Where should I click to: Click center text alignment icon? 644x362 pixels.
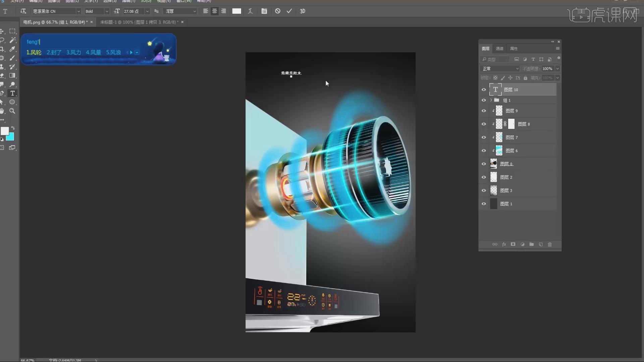tap(214, 11)
